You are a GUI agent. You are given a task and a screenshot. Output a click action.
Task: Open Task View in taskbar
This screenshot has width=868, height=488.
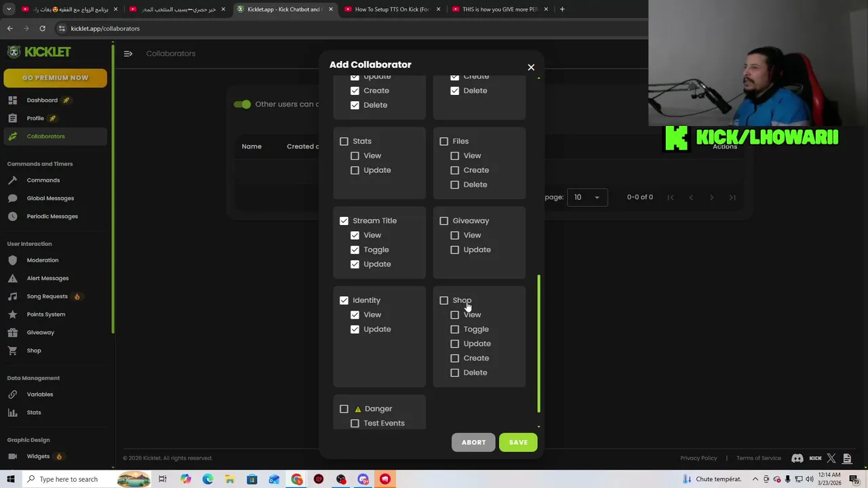point(163,479)
